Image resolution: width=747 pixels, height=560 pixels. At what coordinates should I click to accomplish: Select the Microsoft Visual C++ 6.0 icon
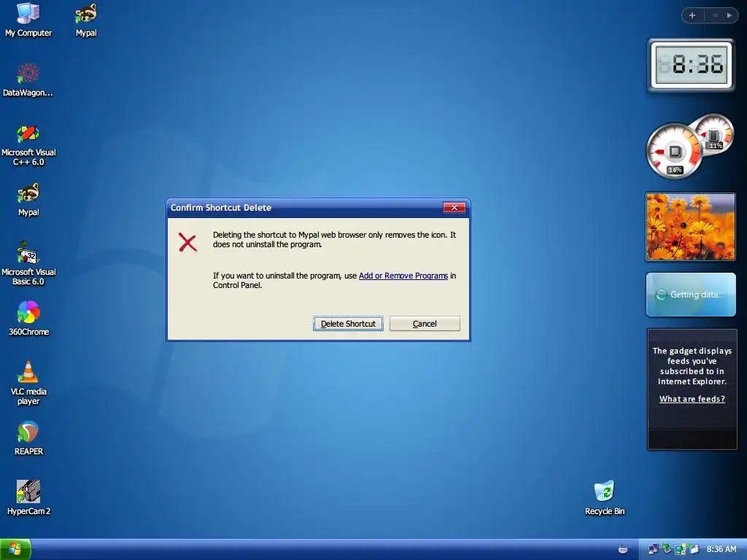28,145
